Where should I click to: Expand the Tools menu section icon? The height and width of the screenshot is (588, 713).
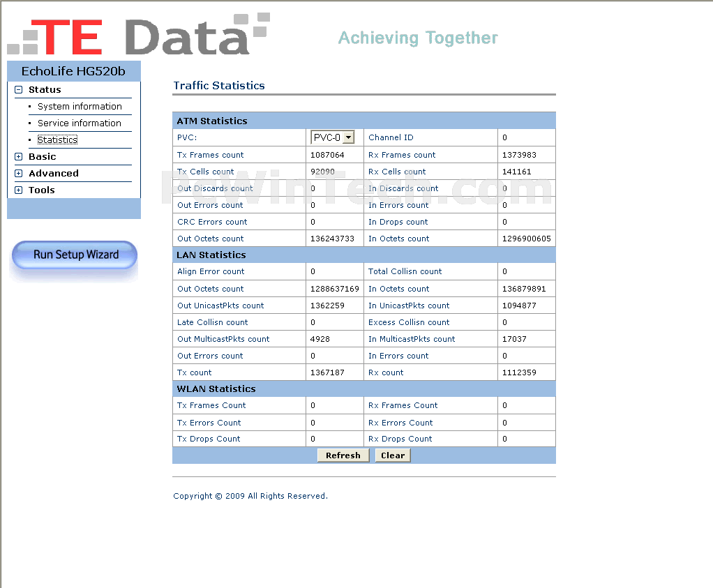click(x=19, y=190)
